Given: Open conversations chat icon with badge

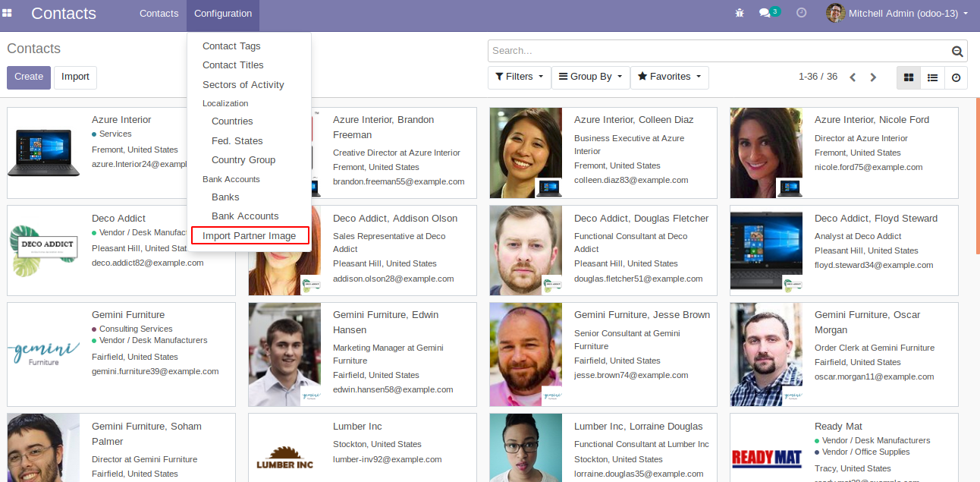Looking at the screenshot, I should [769, 12].
